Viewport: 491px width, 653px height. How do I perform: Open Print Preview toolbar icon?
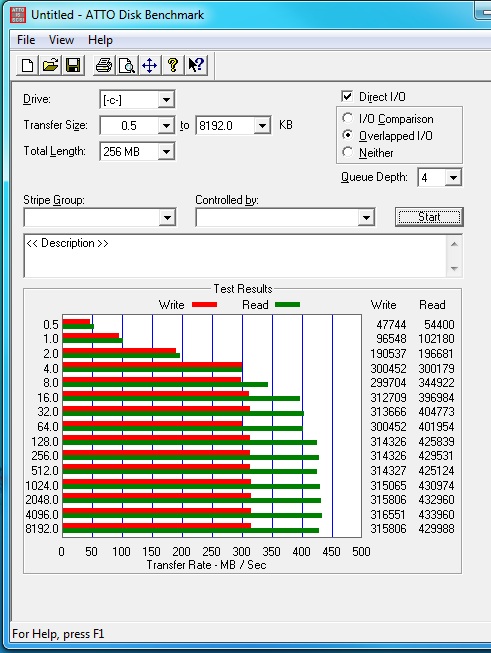(x=127, y=65)
